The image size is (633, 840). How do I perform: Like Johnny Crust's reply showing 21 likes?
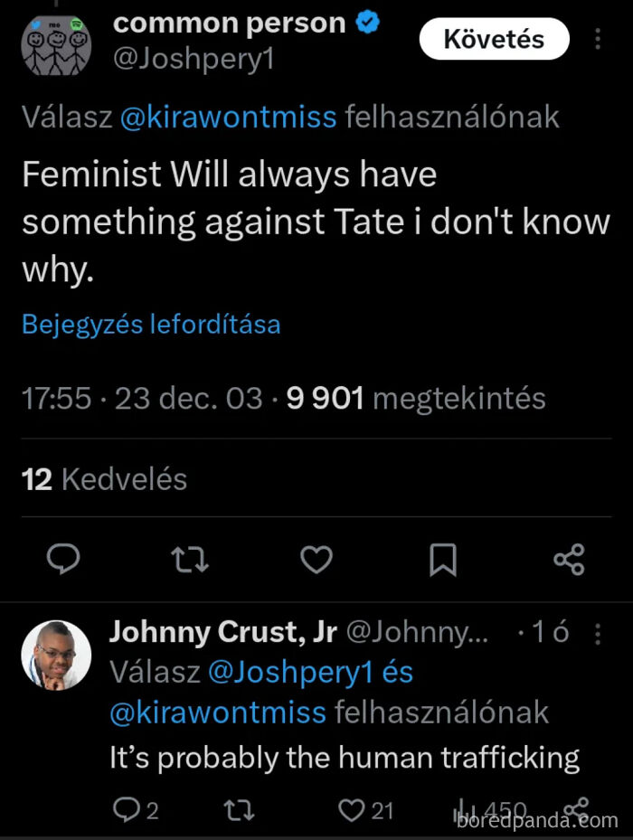pos(351,810)
